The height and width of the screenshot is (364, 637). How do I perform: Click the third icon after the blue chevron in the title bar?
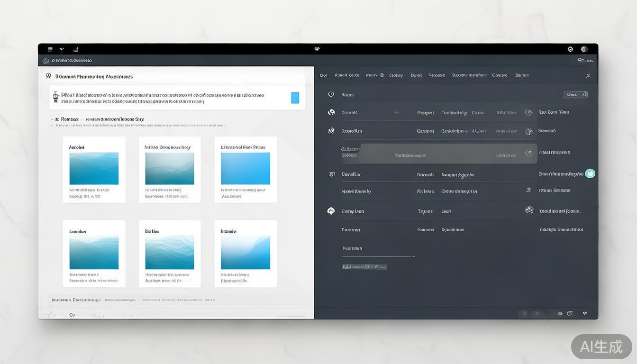click(x=76, y=49)
